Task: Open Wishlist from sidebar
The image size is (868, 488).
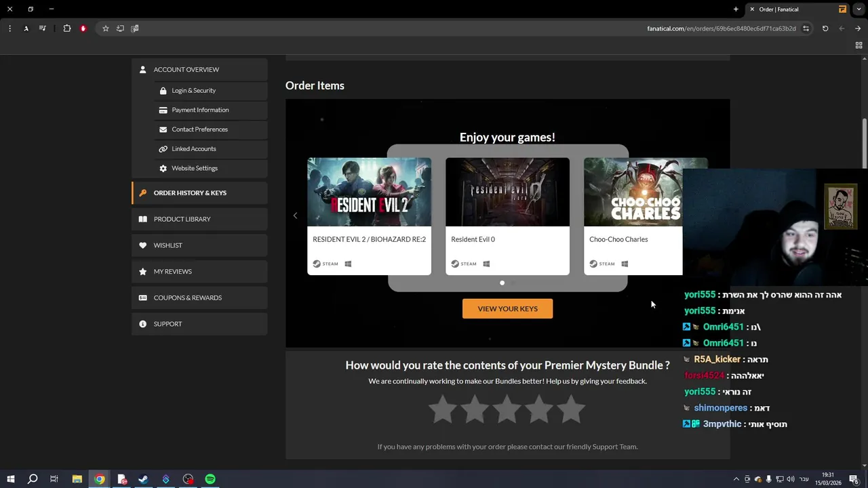Action: 199,245
